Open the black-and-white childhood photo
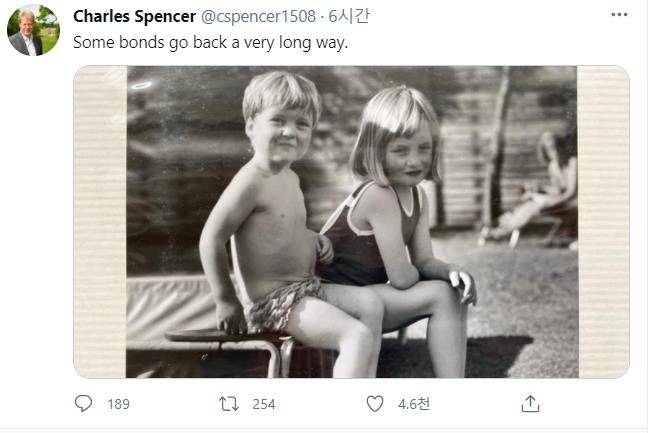Image resolution: width=653 pixels, height=433 pixels. pos(351,221)
